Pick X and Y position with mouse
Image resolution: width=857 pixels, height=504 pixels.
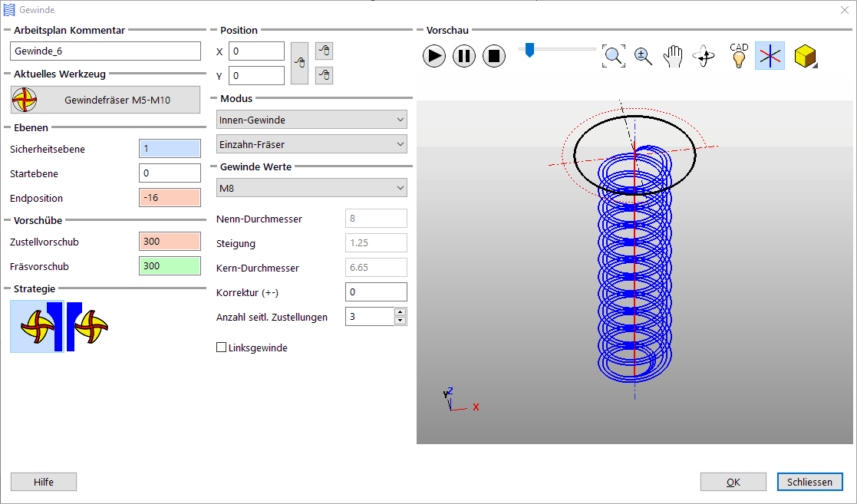pos(299,63)
